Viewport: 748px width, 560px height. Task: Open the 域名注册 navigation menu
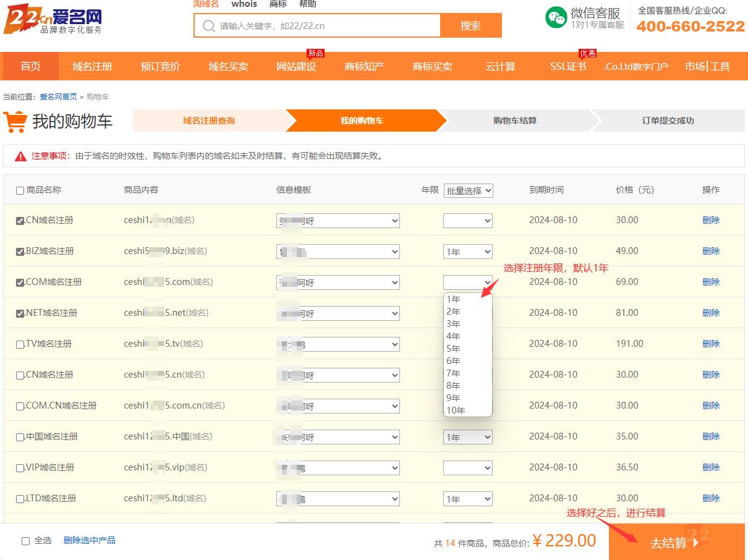tap(92, 66)
